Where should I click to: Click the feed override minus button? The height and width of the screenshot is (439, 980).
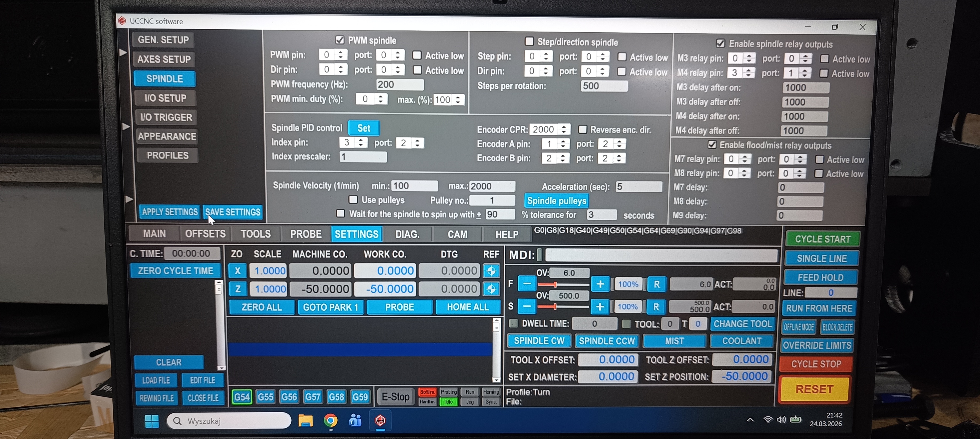[x=527, y=284]
